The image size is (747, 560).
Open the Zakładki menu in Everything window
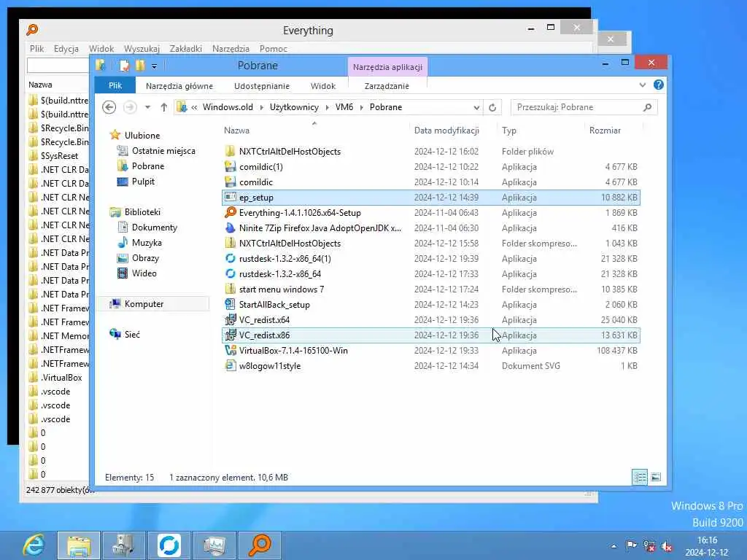pyautogui.click(x=186, y=49)
